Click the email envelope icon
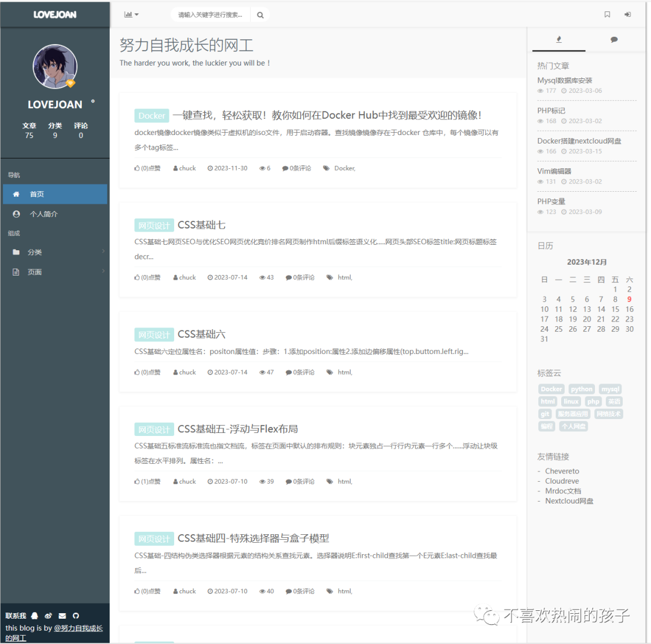This screenshot has width=651, height=644. (x=62, y=616)
